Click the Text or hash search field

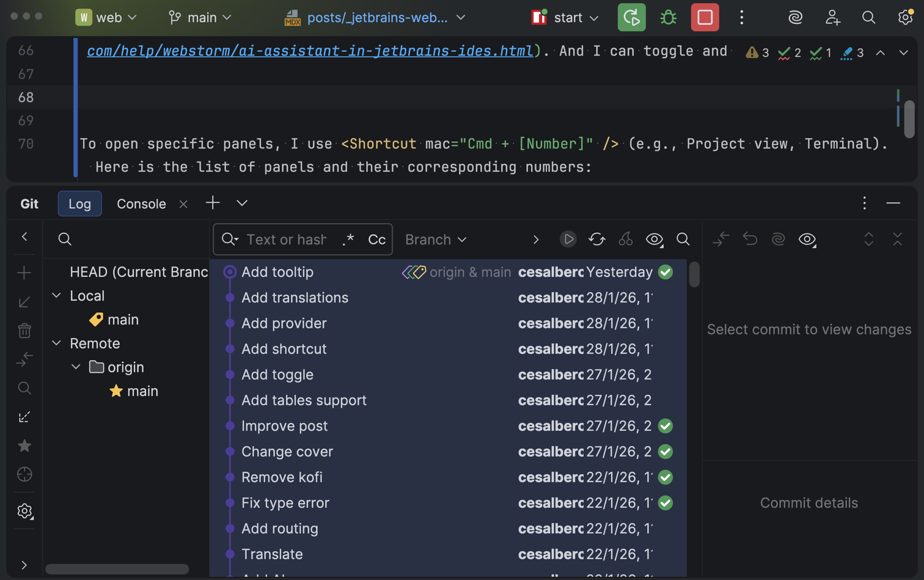pos(287,239)
